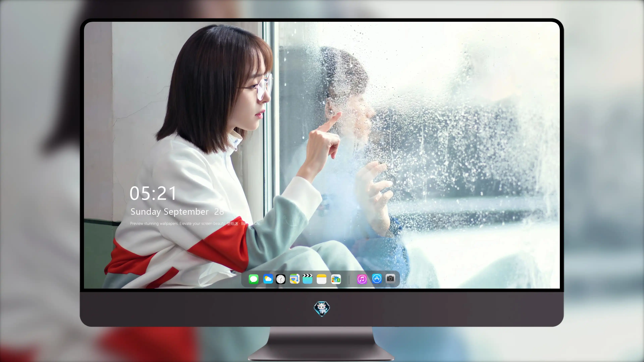Open the blue App Store icon
Screen dimensions: 644x362
(377, 279)
